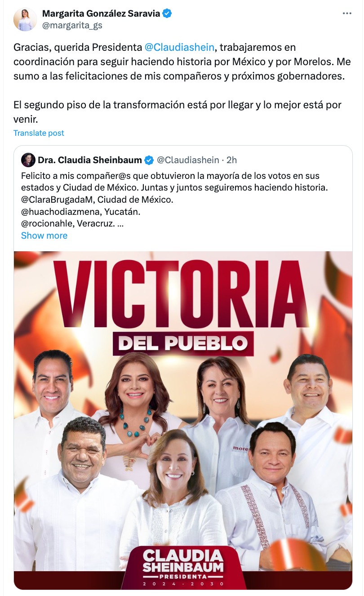Click @Claudiashein handle in quoted post header
Image resolution: width=364 pixels, height=596 pixels.
pyautogui.click(x=187, y=160)
